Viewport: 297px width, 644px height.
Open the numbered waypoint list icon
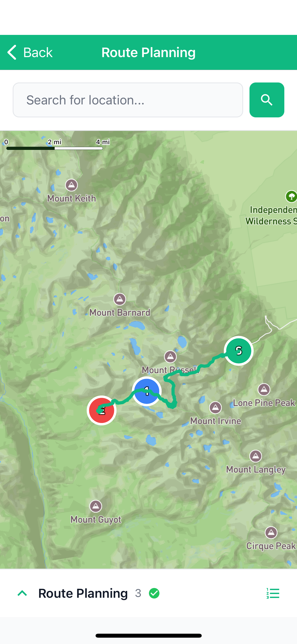point(273,593)
